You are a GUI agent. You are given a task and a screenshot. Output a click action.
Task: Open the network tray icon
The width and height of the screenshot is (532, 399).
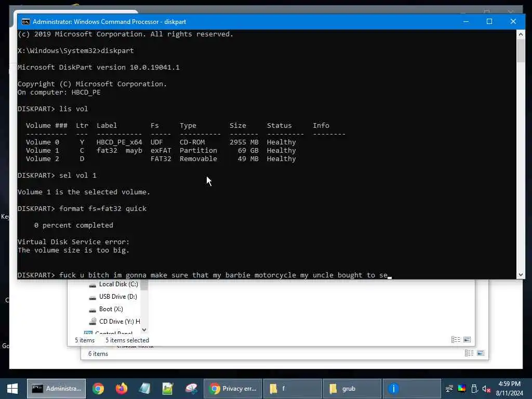point(449,389)
